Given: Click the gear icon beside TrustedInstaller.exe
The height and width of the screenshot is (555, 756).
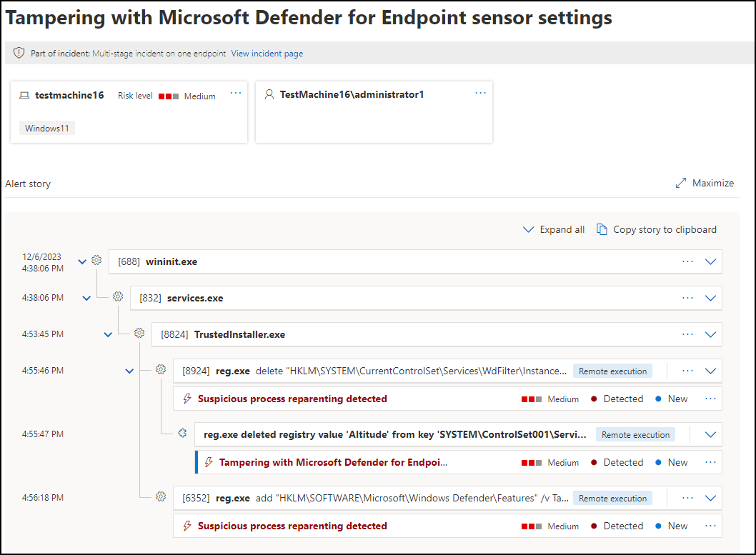Looking at the screenshot, I should 139,333.
